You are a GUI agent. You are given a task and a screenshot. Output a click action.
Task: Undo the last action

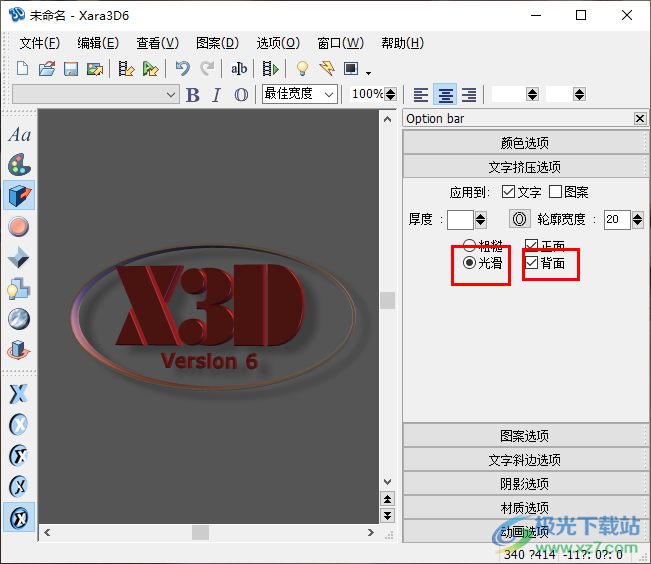[182, 69]
